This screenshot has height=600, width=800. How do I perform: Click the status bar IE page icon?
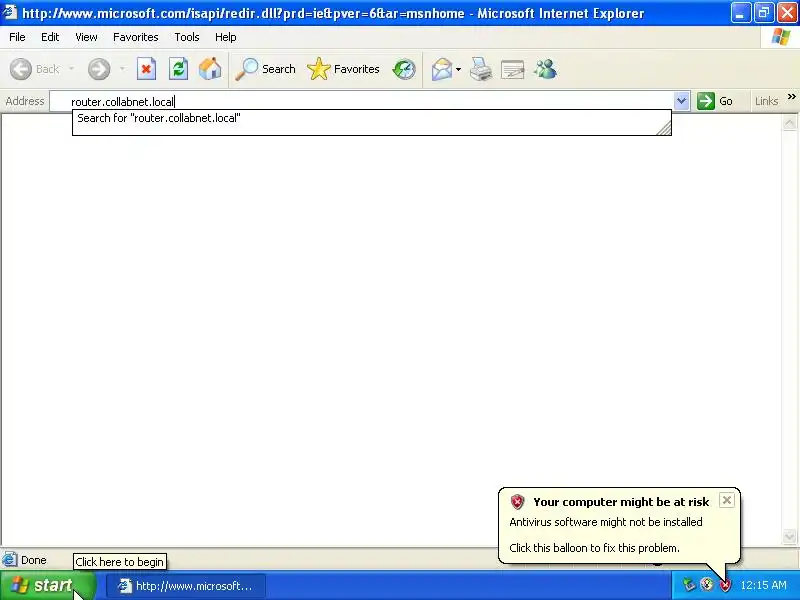(10, 560)
